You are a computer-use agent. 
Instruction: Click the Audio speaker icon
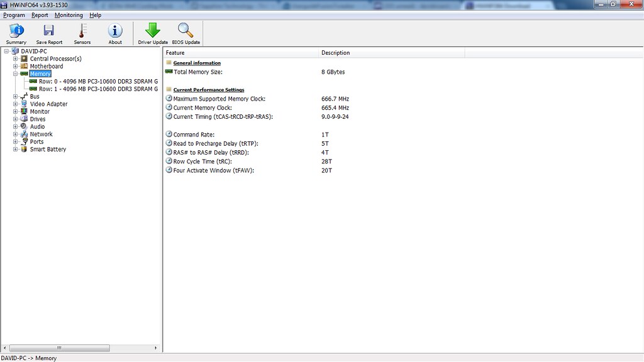click(x=25, y=126)
